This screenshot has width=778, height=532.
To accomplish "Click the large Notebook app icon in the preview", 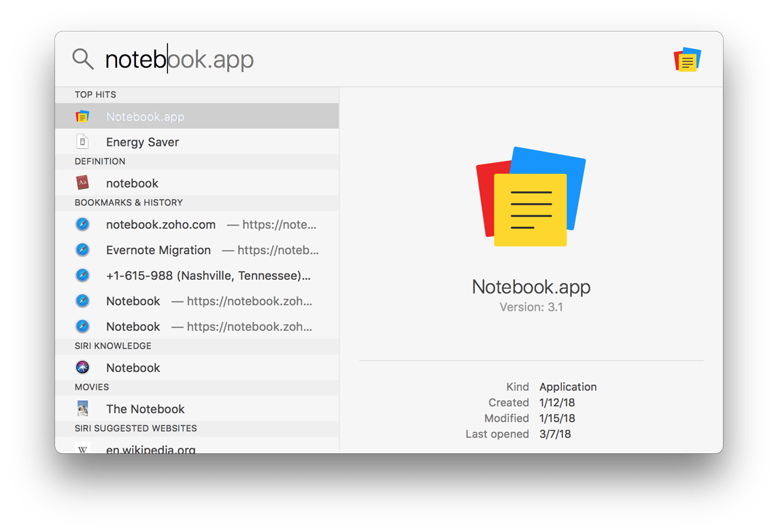I will click(x=531, y=196).
